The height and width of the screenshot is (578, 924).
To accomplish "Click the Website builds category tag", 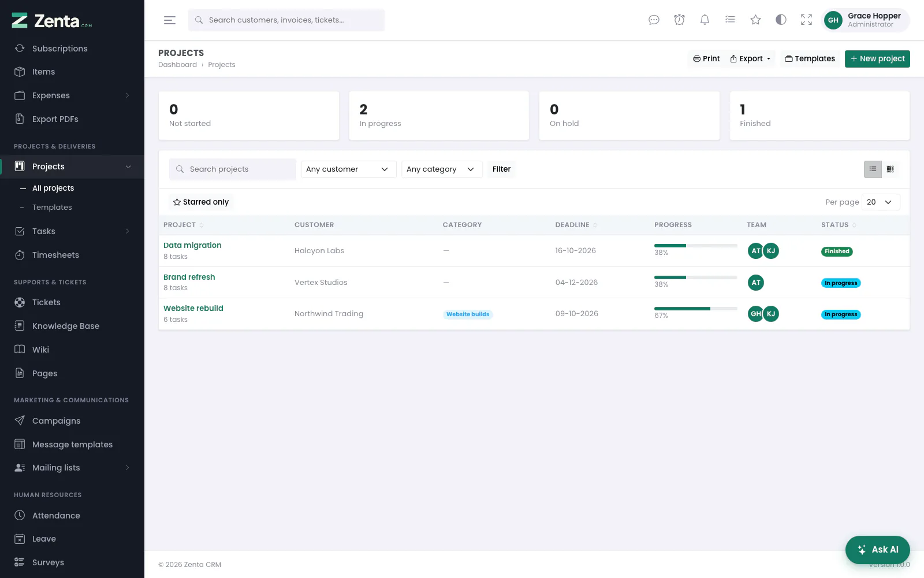I will click(x=468, y=314).
